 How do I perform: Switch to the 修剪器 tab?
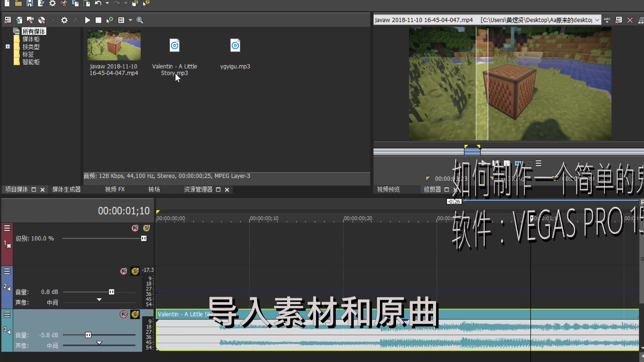point(432,189)
